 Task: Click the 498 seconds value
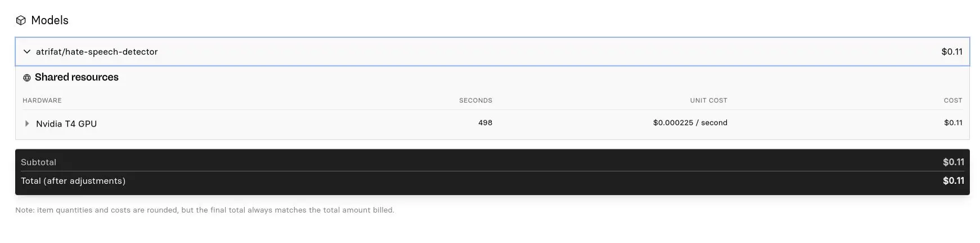(485, 123)
